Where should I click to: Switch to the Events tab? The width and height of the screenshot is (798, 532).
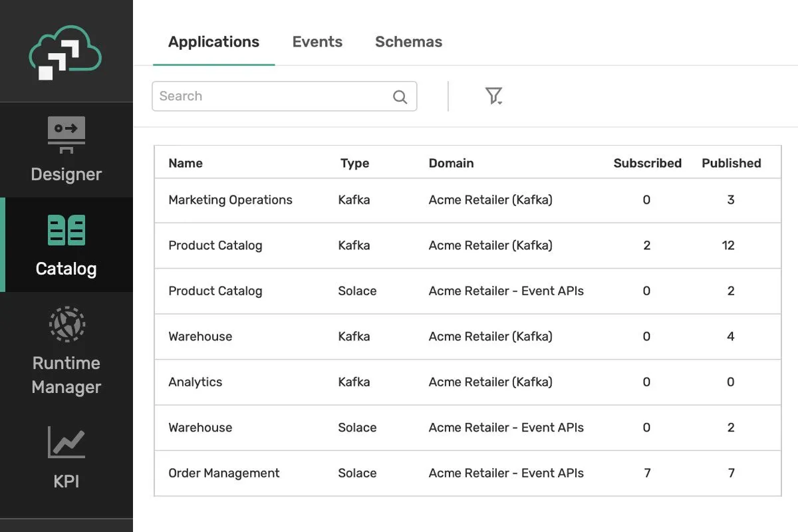point(317,42)
